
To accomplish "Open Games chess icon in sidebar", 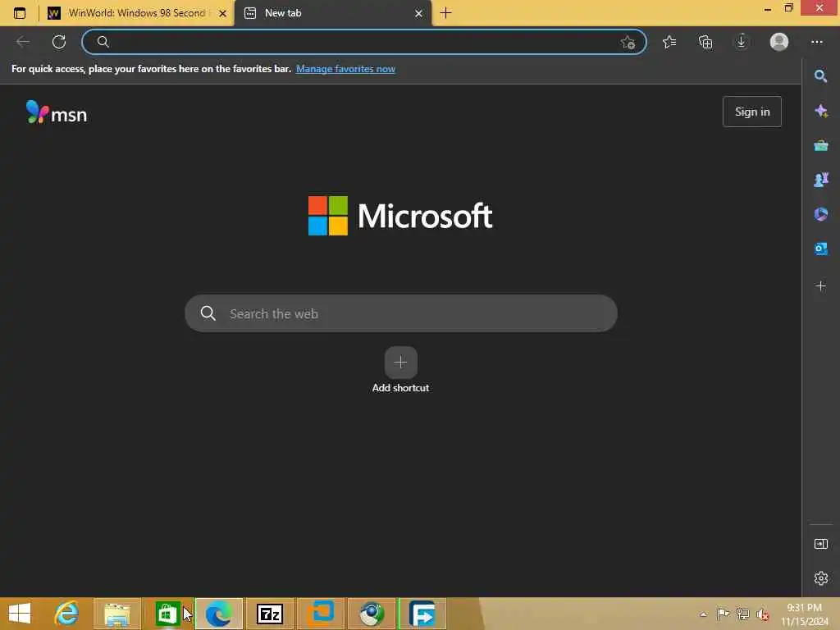I will click(x=820, y=180).
